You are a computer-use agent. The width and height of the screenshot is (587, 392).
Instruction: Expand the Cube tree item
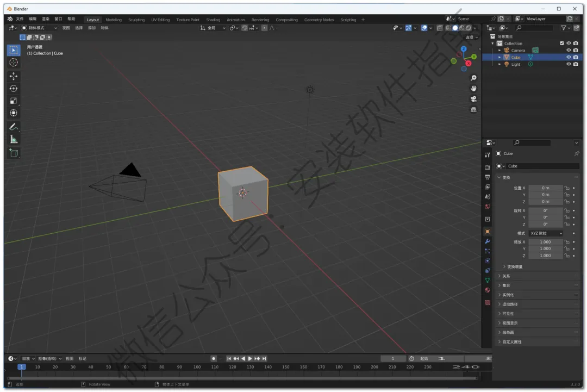[499, 57]
